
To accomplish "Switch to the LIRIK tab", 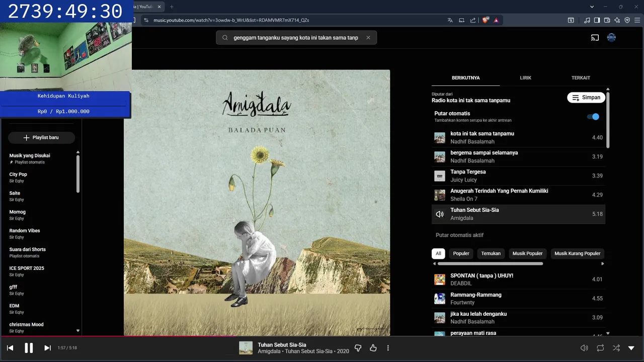I will [526, 78].
